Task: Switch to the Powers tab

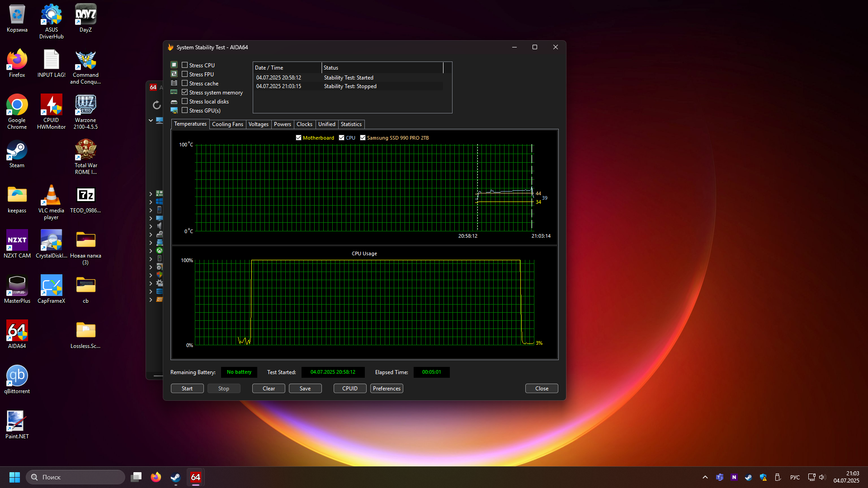Action: tap(283, 124)
